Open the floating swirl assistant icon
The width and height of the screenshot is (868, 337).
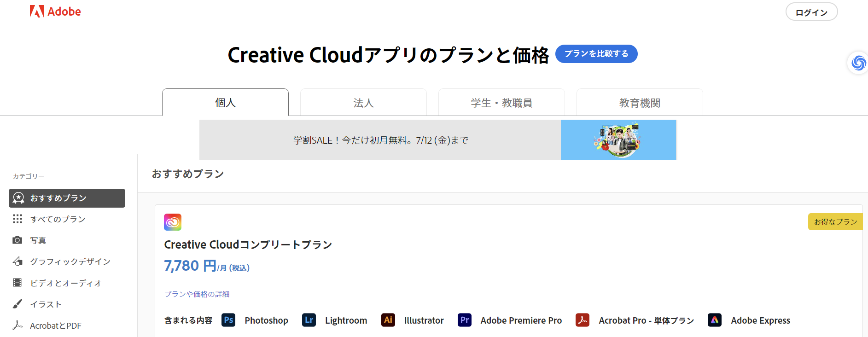pyautogui.click(x=859, y=63)
